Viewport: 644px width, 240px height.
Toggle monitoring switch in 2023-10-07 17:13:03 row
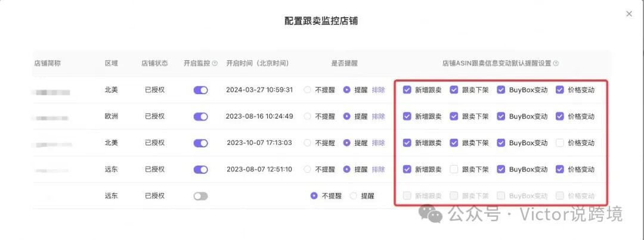point(201,143)
